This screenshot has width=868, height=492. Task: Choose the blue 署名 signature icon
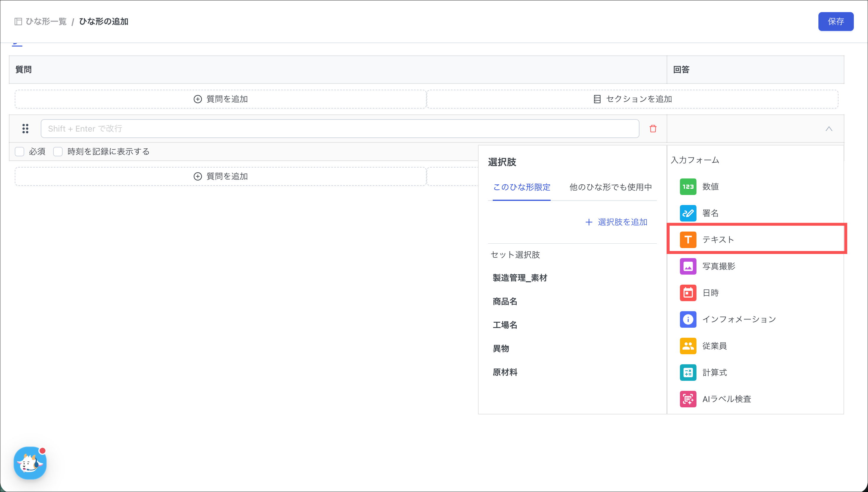click(688, 213)
